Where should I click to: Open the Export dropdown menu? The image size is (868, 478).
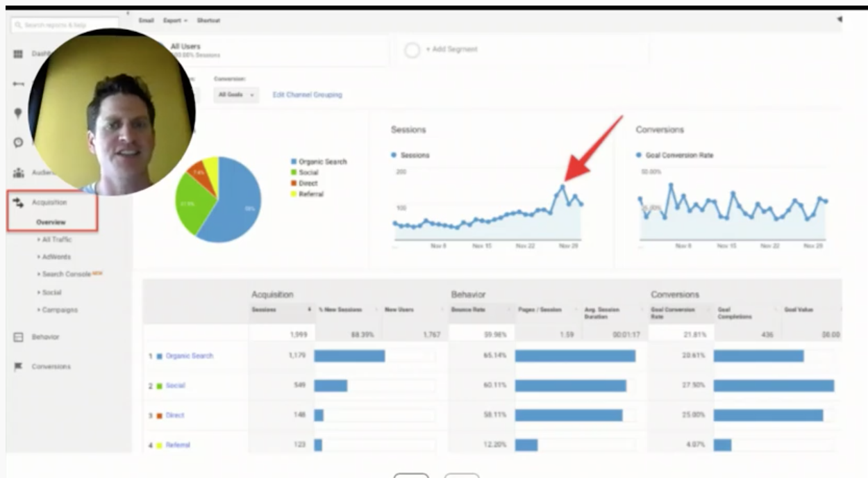175,21
